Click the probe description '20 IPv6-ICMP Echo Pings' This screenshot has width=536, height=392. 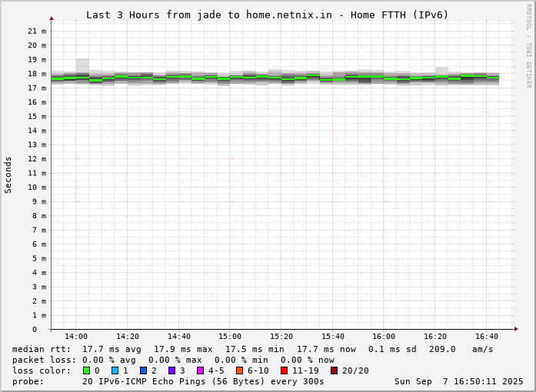(144, 381)
